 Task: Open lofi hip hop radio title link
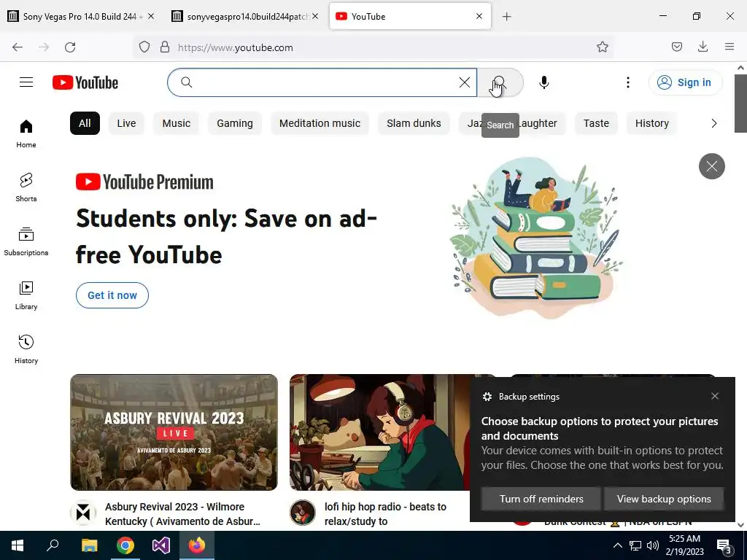click(x=385, y=514)
